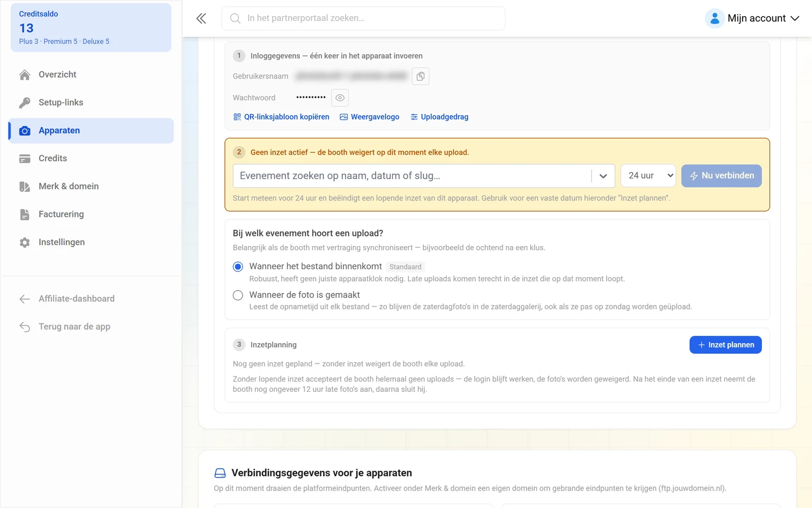Image resolution: width=812 pixels, height=508 pixels.
Task: Go to Apparaten in the sidebar
Action: tap(91, 130)
